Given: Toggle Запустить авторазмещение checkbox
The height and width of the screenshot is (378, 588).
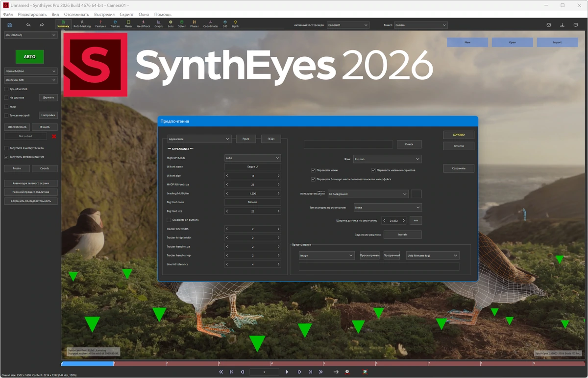Looking at the screenshot, I should [x=6, y=157].
